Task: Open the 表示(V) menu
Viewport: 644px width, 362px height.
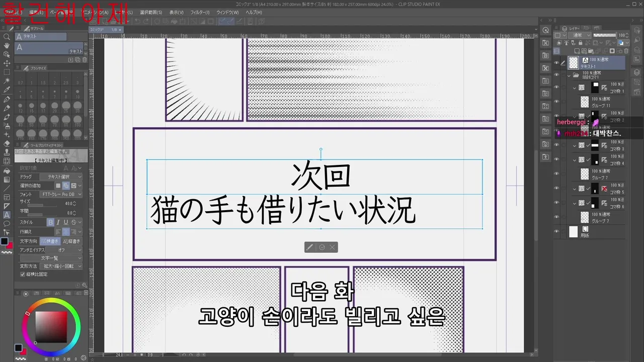Action: coord(176,12)
